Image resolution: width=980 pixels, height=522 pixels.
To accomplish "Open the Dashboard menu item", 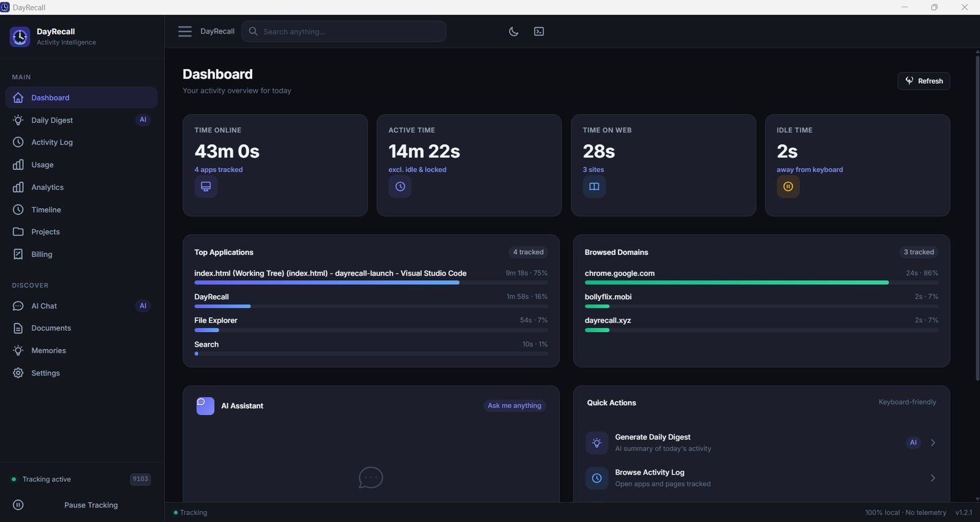I will 81,97.
